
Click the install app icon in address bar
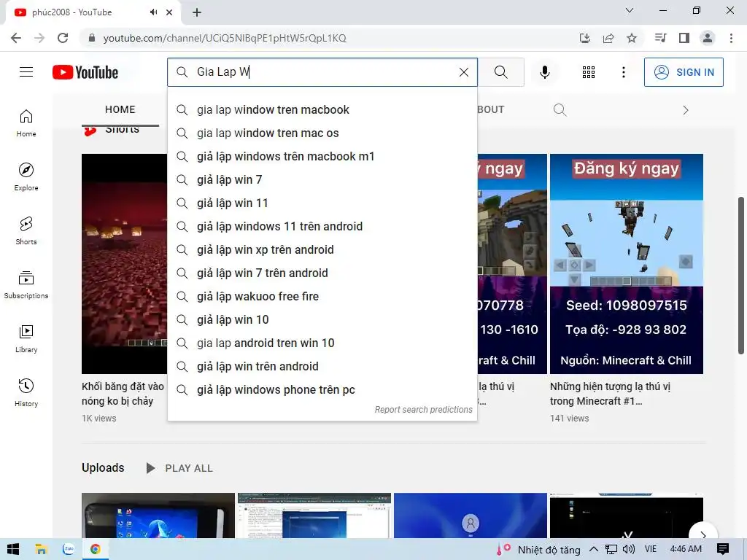[x=585, y=38]
